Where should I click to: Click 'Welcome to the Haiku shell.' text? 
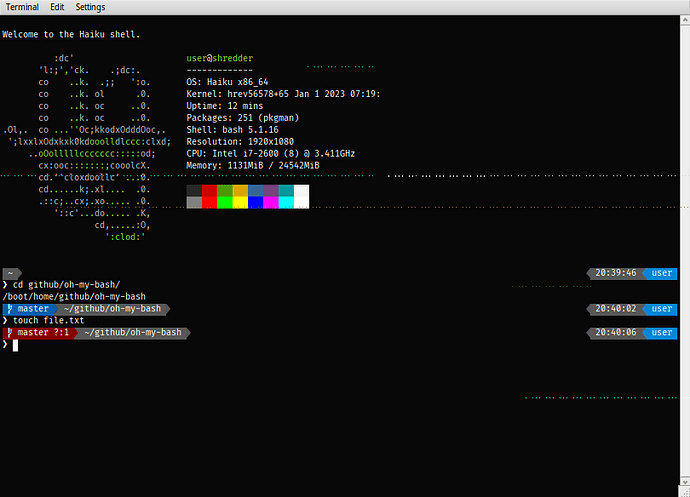[x=71, y=34]
